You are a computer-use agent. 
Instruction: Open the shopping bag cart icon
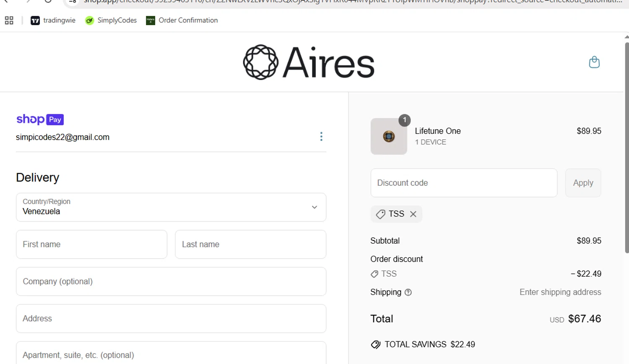594,62
